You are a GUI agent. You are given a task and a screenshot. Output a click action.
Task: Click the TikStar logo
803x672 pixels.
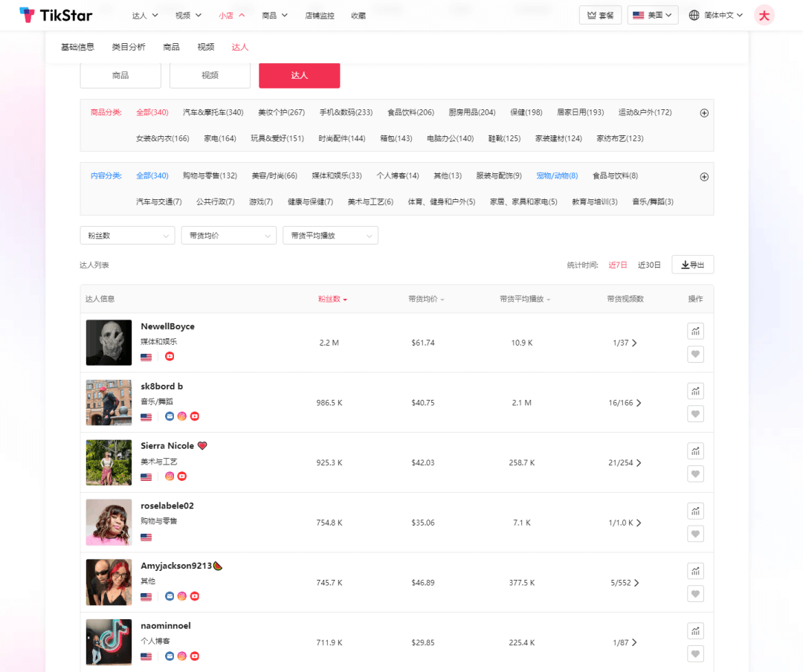(x=56, y=16)
